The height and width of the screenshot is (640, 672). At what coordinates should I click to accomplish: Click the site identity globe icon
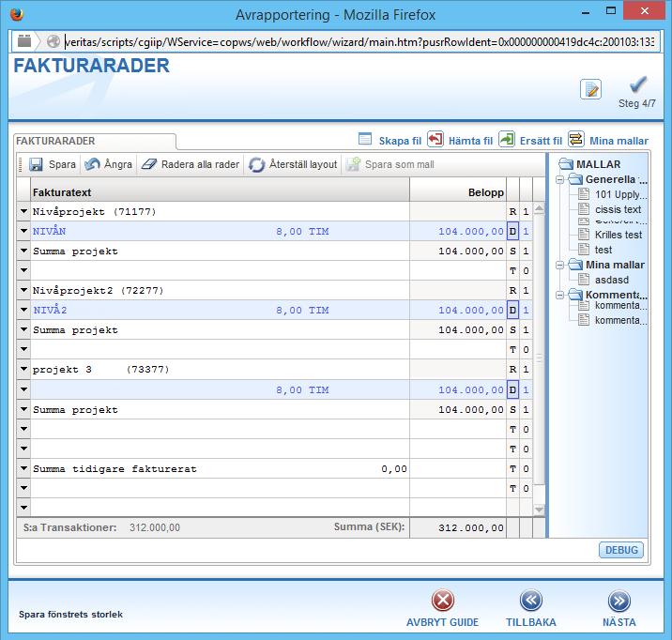(x=53, y=41)
